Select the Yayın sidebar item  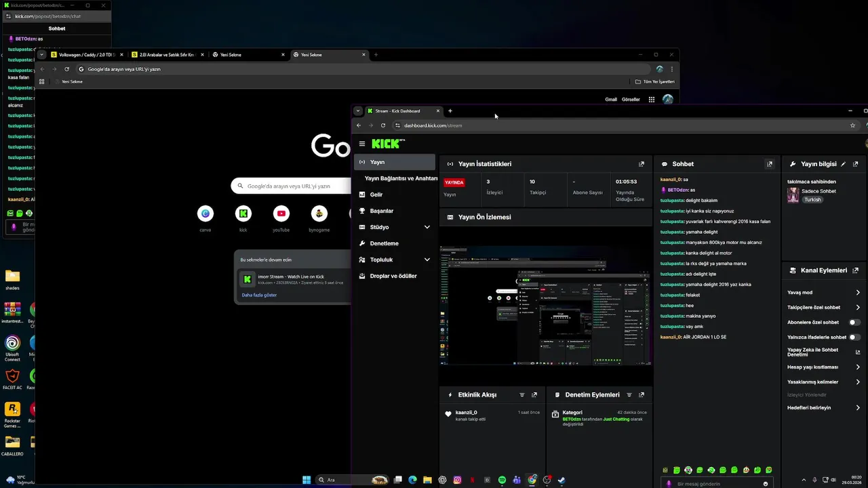click(x=395, y=162)
